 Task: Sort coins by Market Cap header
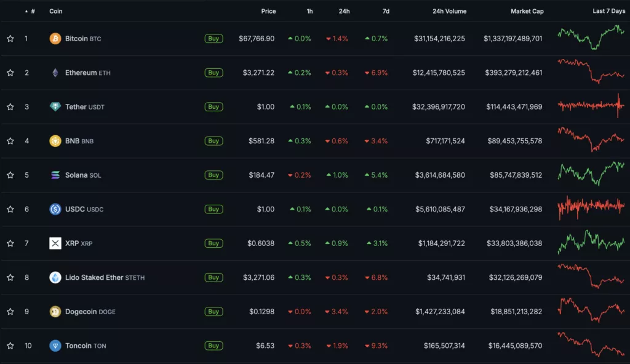click(527, 11)
